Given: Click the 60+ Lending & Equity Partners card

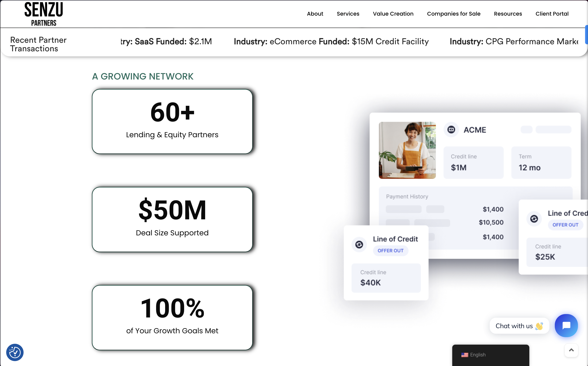Looking at the screenshot, I should (x=172, y=121).
